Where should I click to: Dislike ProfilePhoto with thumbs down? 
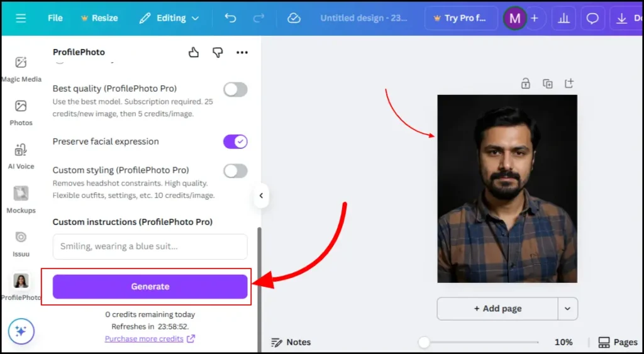(x=218, y=52)
